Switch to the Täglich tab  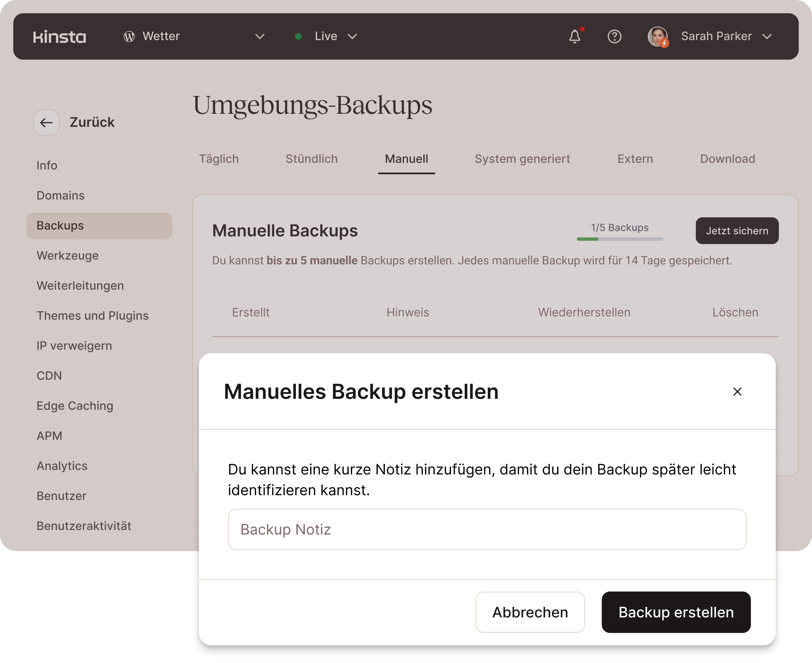tap(219, 159)
